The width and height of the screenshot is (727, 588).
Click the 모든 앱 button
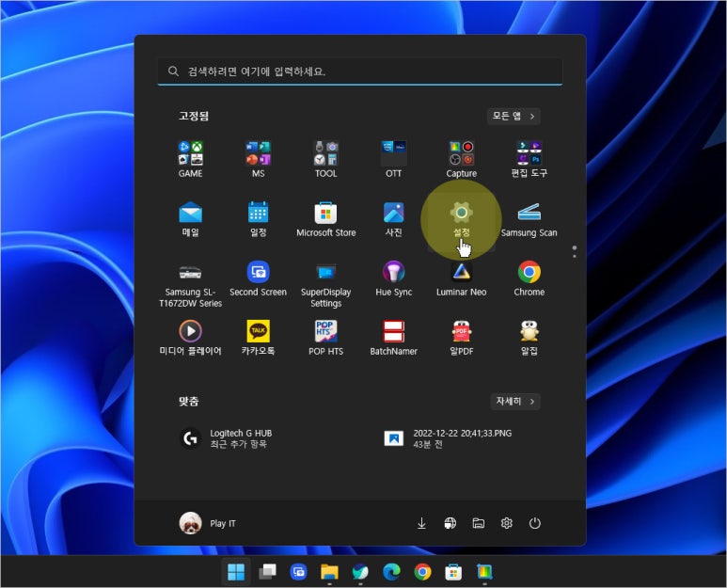[514, 116]
